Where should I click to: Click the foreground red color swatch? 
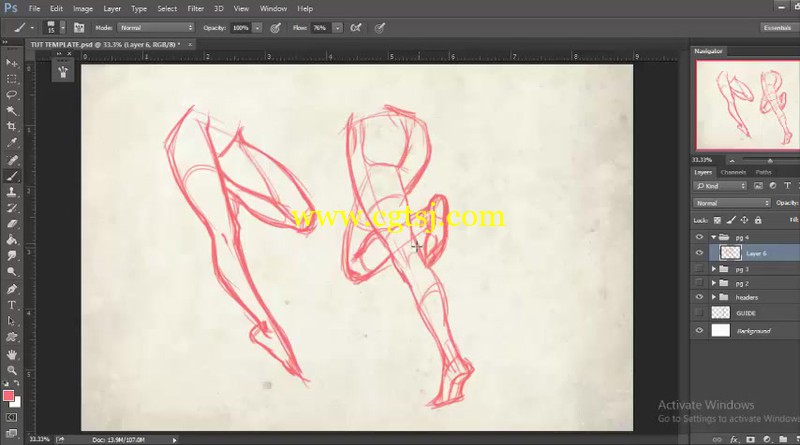tap(8, 395)
